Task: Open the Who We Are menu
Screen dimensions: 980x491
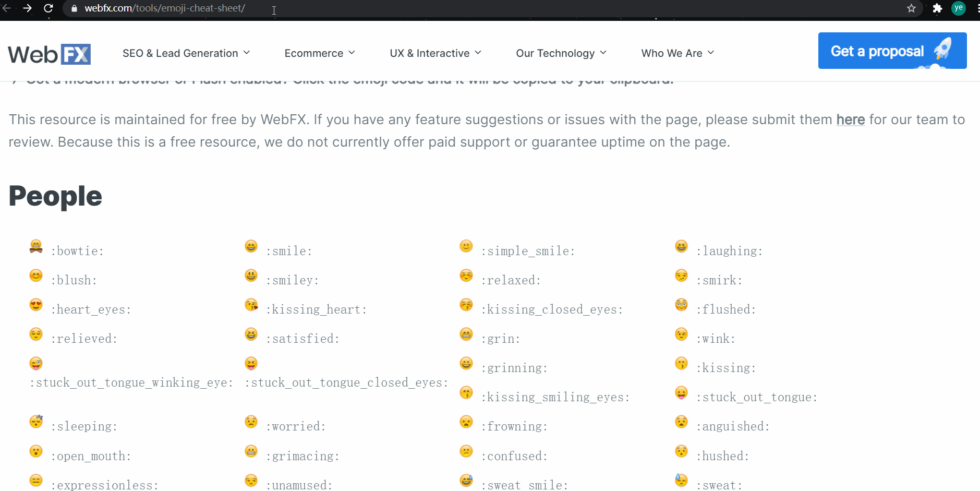Action: click(x=677, y=53)
